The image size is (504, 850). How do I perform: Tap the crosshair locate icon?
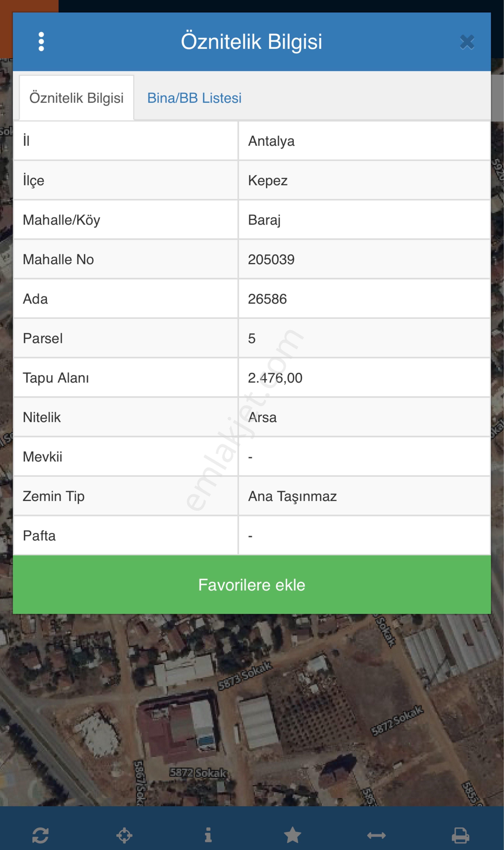[x=124, y=835]
